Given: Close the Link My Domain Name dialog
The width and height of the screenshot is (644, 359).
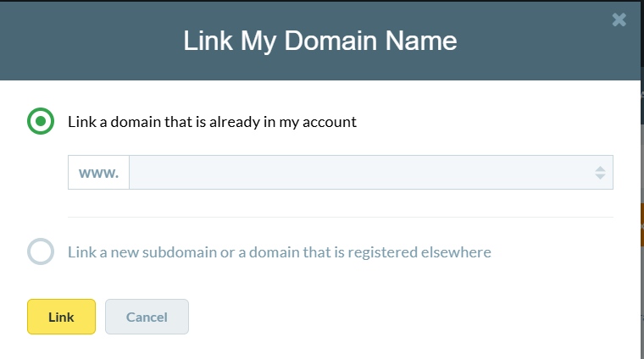Looking at the screenshot, I should click(619, 19).
